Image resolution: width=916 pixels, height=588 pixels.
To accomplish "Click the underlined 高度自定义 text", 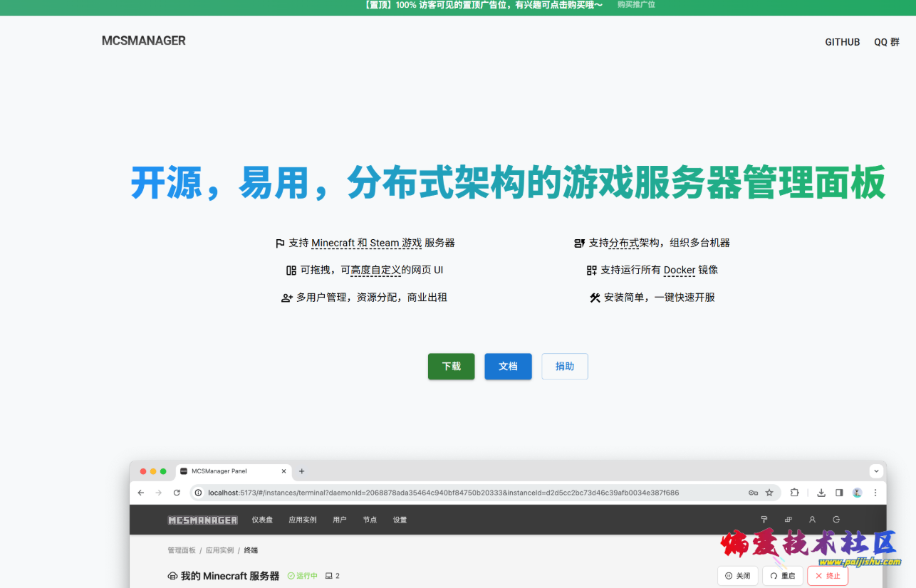I will (376, 270).
